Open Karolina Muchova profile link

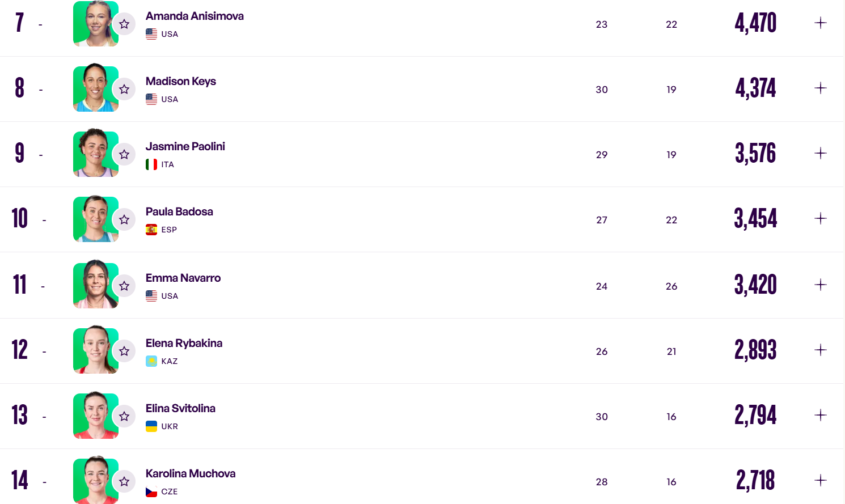tap(191, 473)
